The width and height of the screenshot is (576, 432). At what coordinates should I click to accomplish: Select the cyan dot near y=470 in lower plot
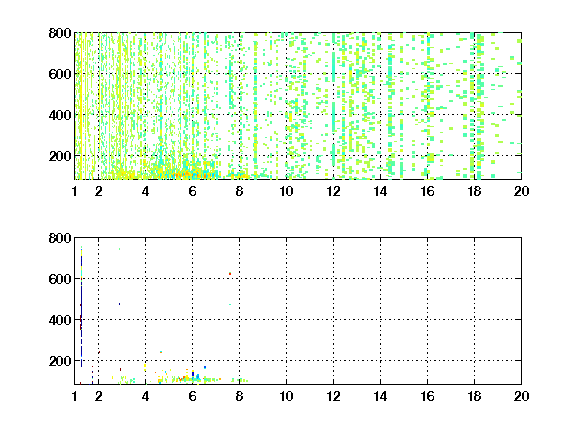click(230, 304)
